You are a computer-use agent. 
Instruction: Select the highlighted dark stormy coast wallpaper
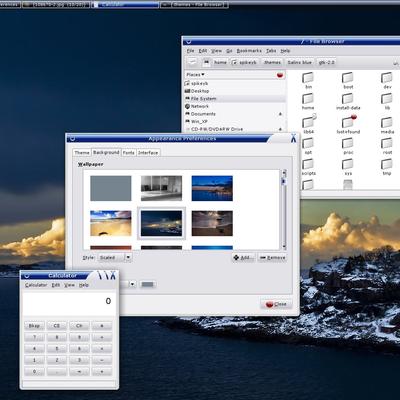(161, 223)
